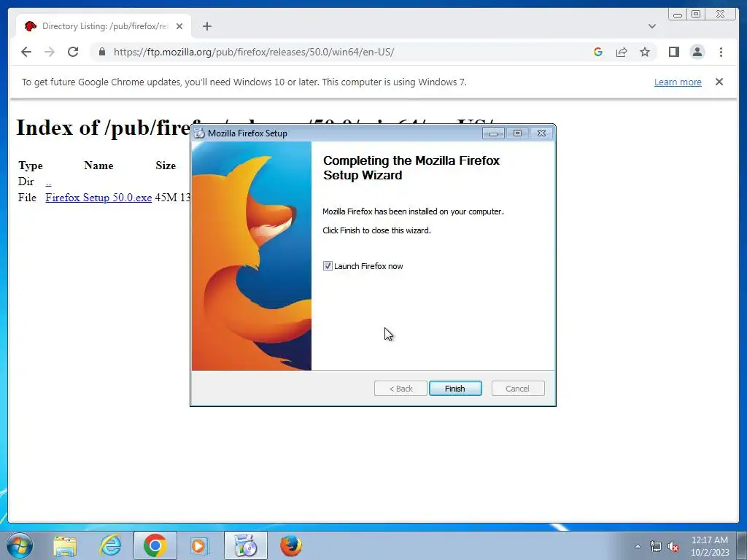Screen dimensions: 747x560
Task: Minimize the Chrome browser window
Action: tap(678, 15)
